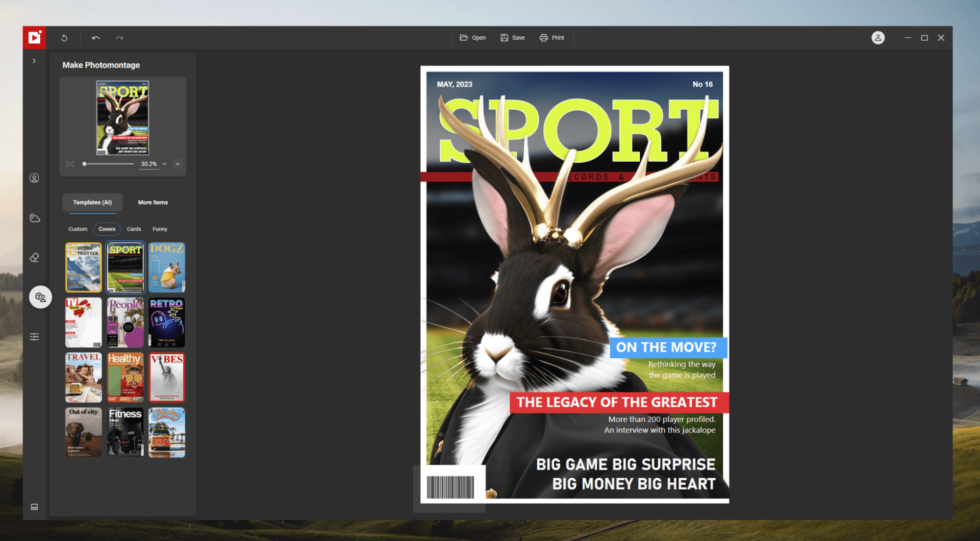
Task: Select the Funny template category
Action: pyautogui.click(x=160, y=229)
